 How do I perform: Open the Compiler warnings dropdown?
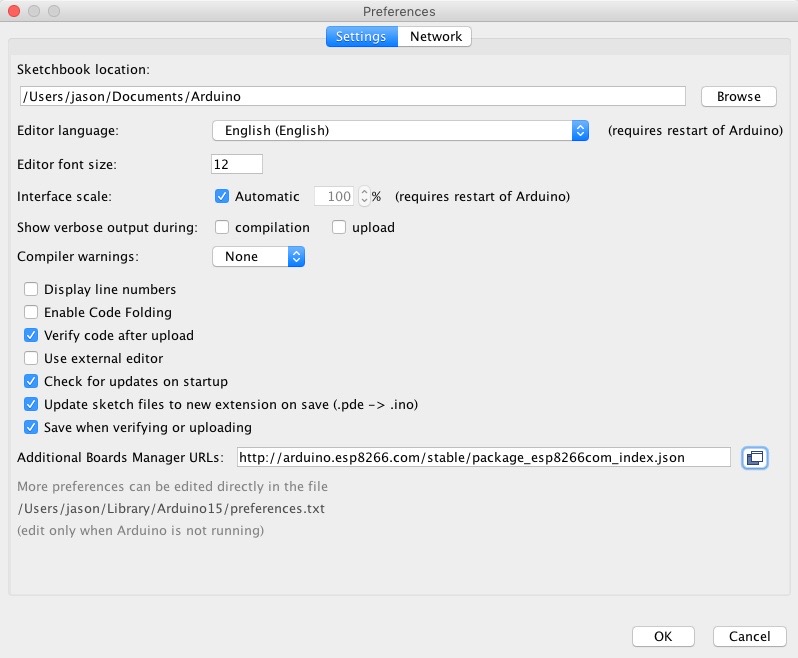pos(259,256)
